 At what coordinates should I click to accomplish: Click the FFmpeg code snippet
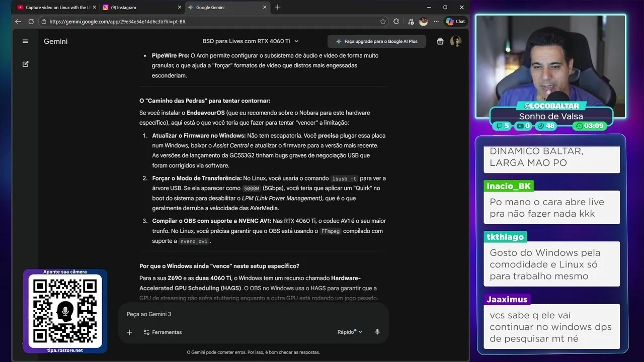[331, 231]
